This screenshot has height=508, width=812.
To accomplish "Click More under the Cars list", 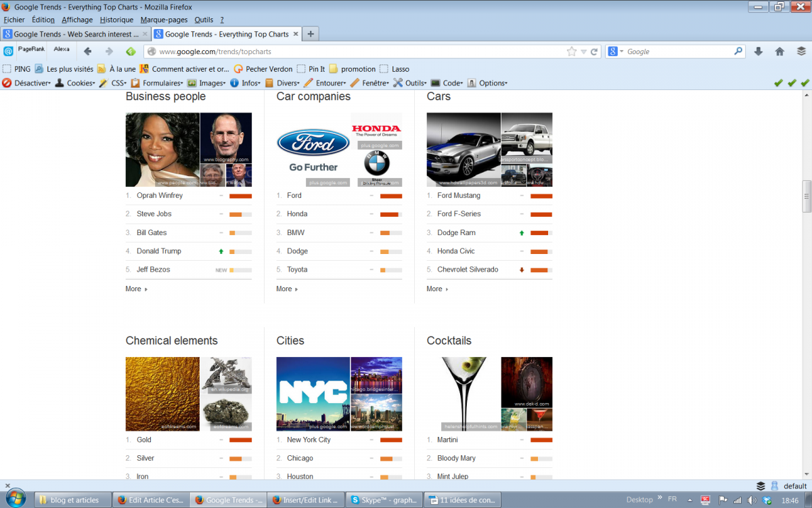I will [x=437, y=289].
